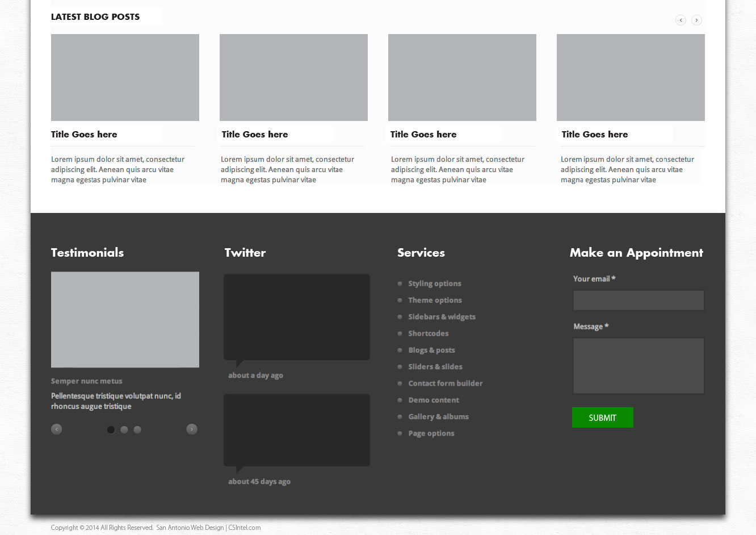Open the first tweet bubble
The image size is (756, 535).
pos(297,317)
